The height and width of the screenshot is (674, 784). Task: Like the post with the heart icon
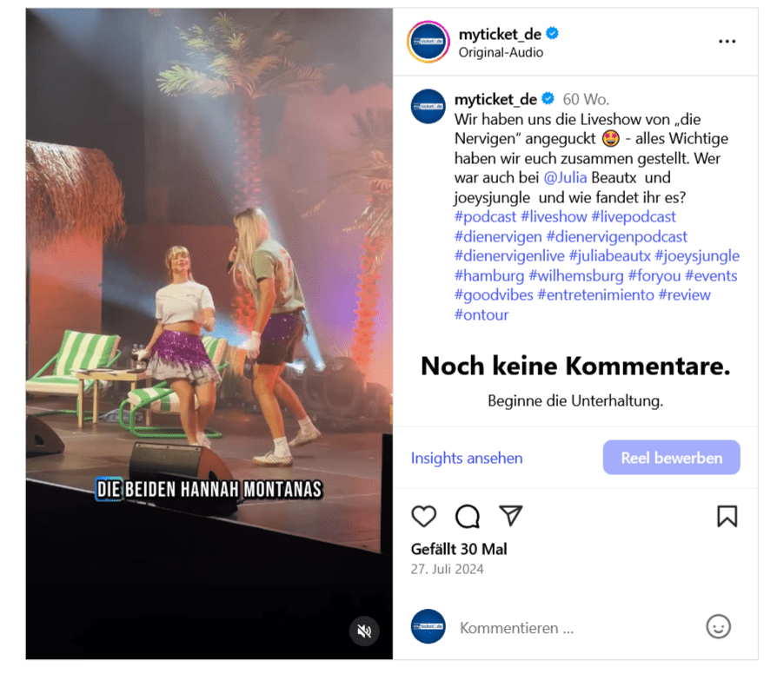[423, 516]
